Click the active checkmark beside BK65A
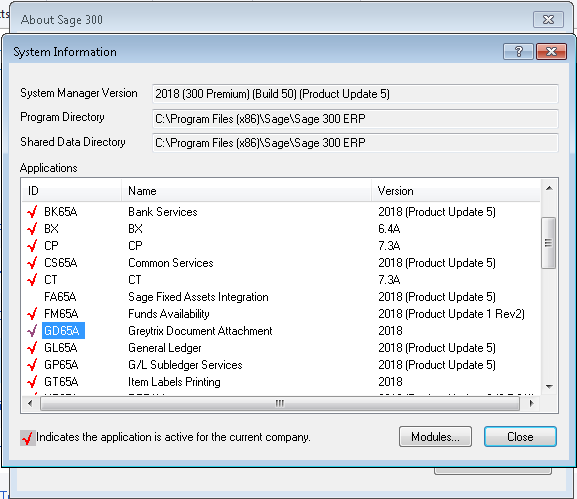Screen dimensions: 577x499 click(x=32, y=212)
